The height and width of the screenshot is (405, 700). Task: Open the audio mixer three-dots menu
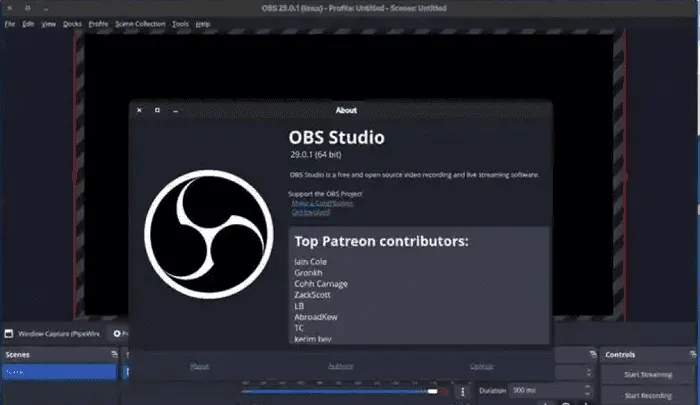click(462, 392)
